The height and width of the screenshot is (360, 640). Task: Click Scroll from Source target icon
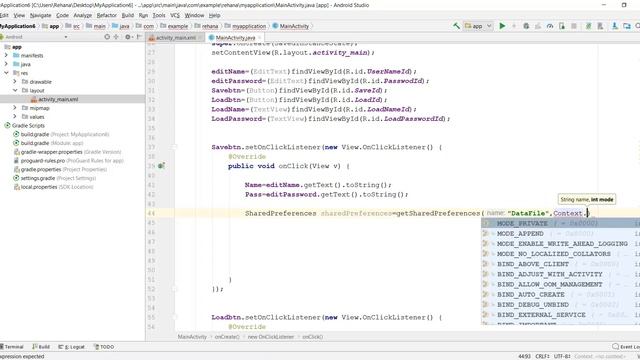pyautogui.click(x=107, y=37)
